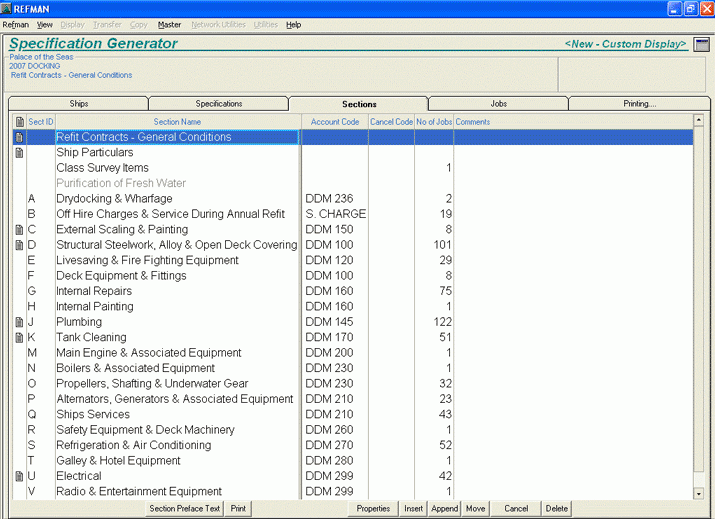Click the Section Preface Text button
715x519 pixels.
[x=185, y=509]
